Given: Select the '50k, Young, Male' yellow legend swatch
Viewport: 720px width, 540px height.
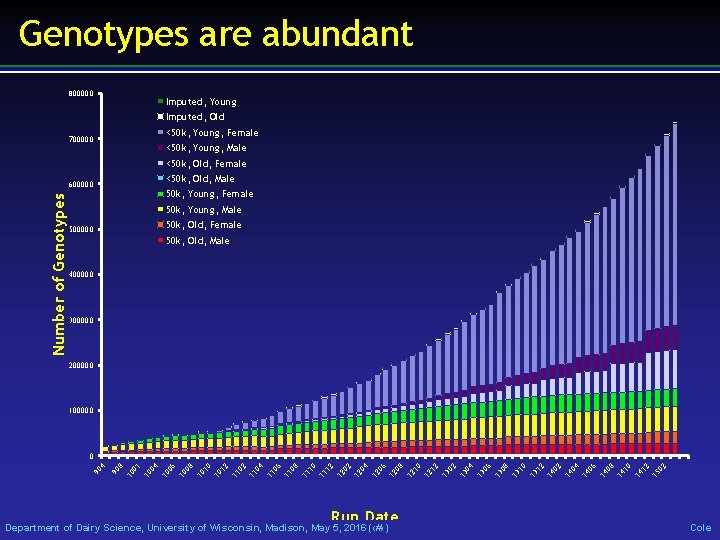Looking at the screenshot, I should click(x=160, y=209).
